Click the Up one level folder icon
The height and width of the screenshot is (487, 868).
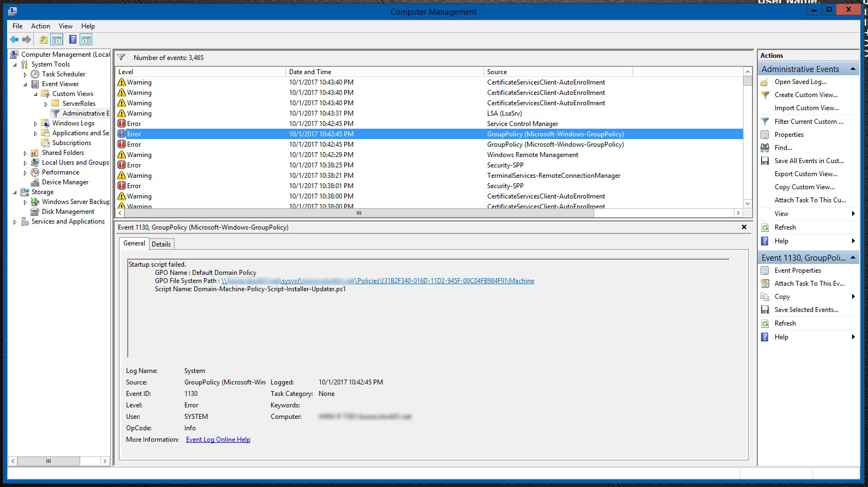coord(43,39)
